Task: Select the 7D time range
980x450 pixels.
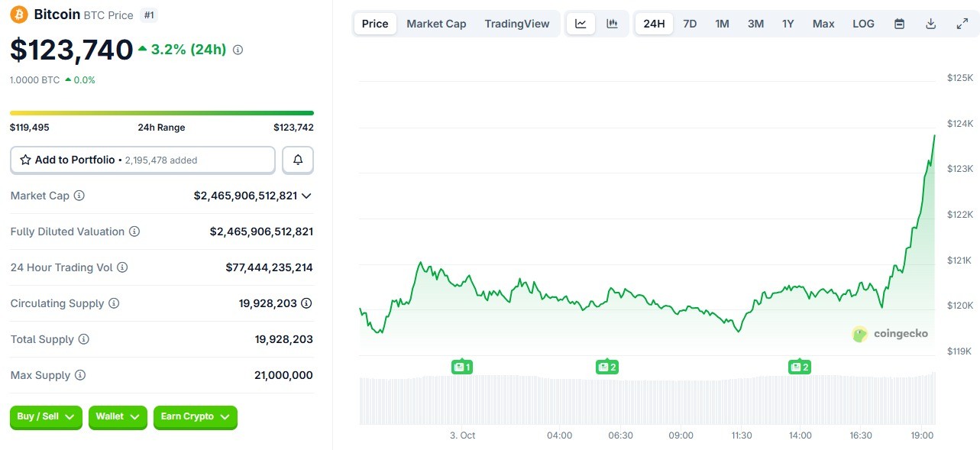Action: [689, 24]
